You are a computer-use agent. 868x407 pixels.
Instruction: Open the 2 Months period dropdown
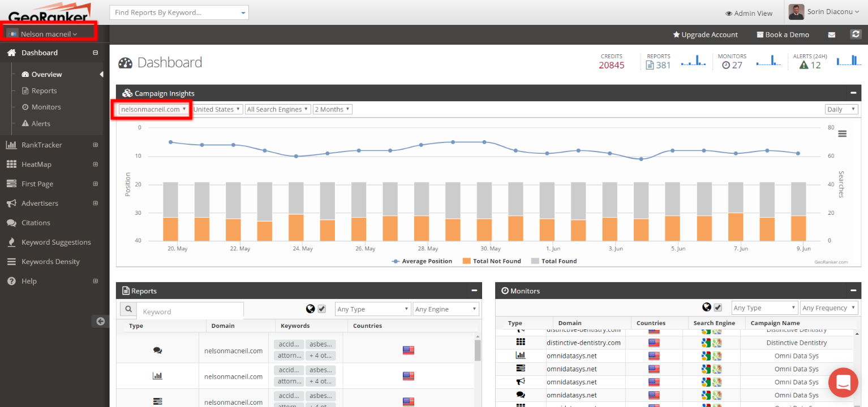(x=333, y=109)
